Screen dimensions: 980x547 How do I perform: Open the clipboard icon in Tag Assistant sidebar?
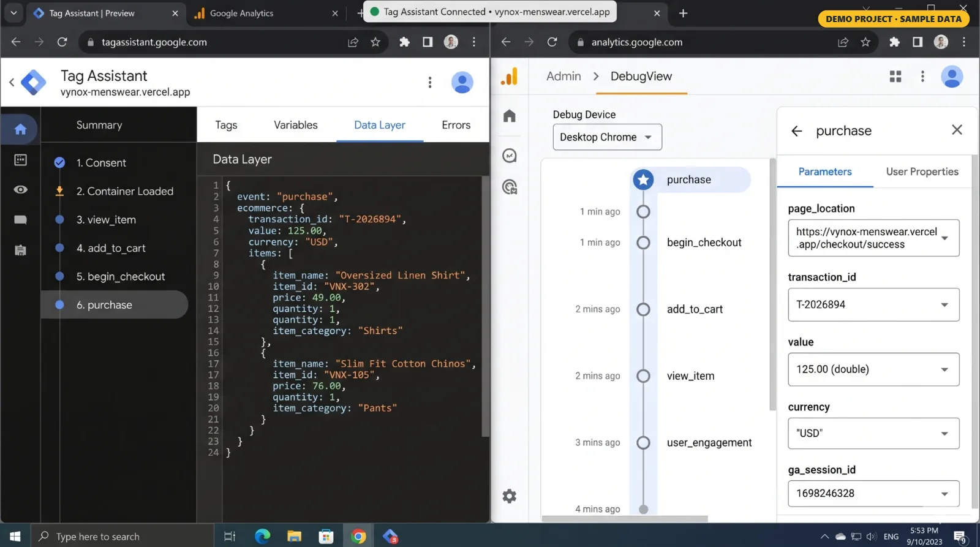[x=20, y=249]
